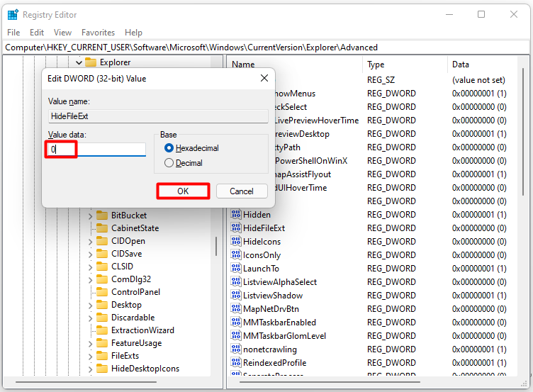Image resolution: width=533 pixels, height=392 pixels.
Task: Open the File menu
Action: [13, 33]
